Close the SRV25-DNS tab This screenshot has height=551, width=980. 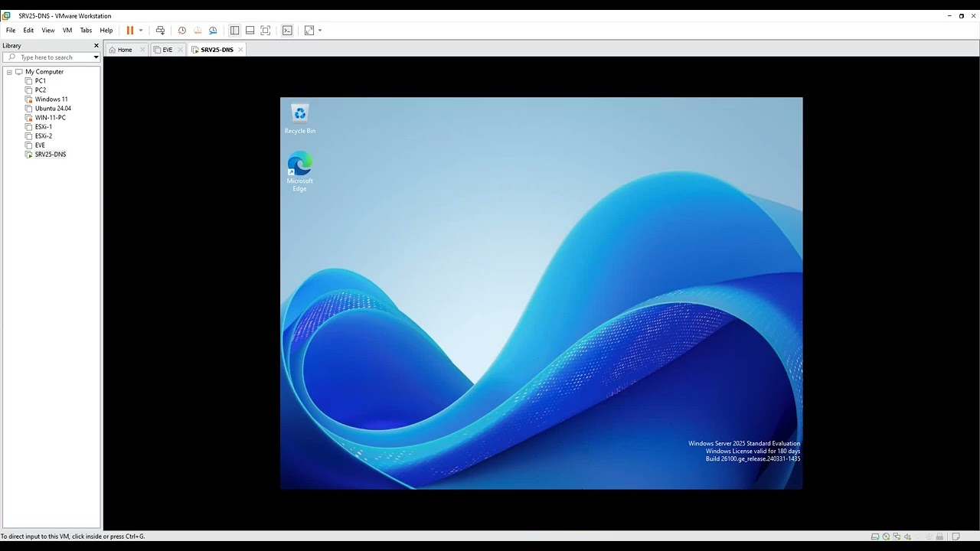240,50
